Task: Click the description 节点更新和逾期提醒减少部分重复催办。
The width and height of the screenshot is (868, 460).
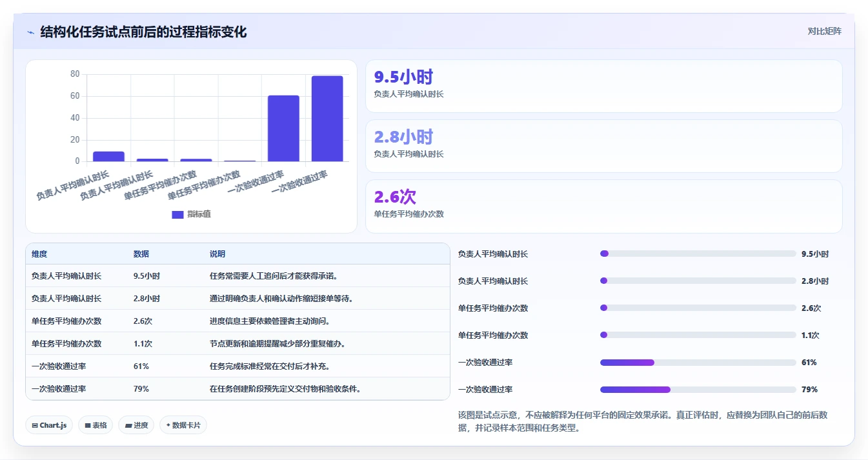Action: pyautogui.click(x=278, y=344)
